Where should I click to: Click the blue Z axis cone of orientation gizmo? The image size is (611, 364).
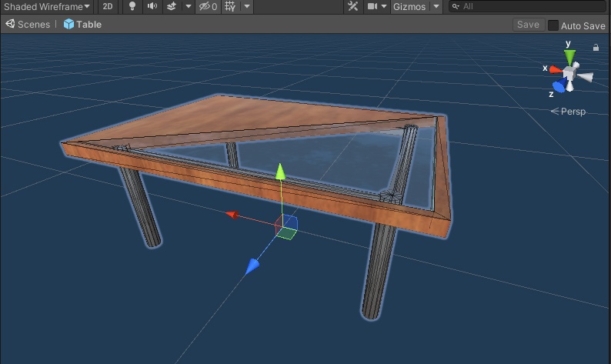click(x=559, y=86)
